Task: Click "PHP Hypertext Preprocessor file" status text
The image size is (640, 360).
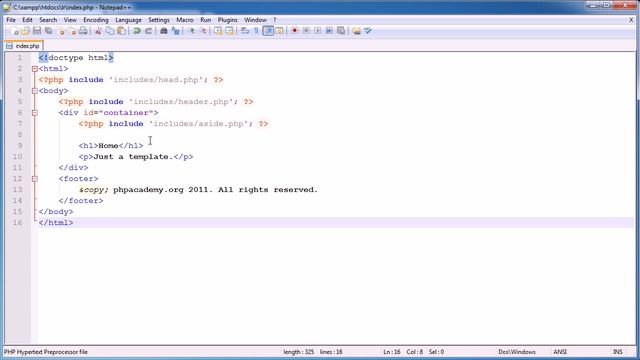Action: pyautogui.click(x=46, y=352)
